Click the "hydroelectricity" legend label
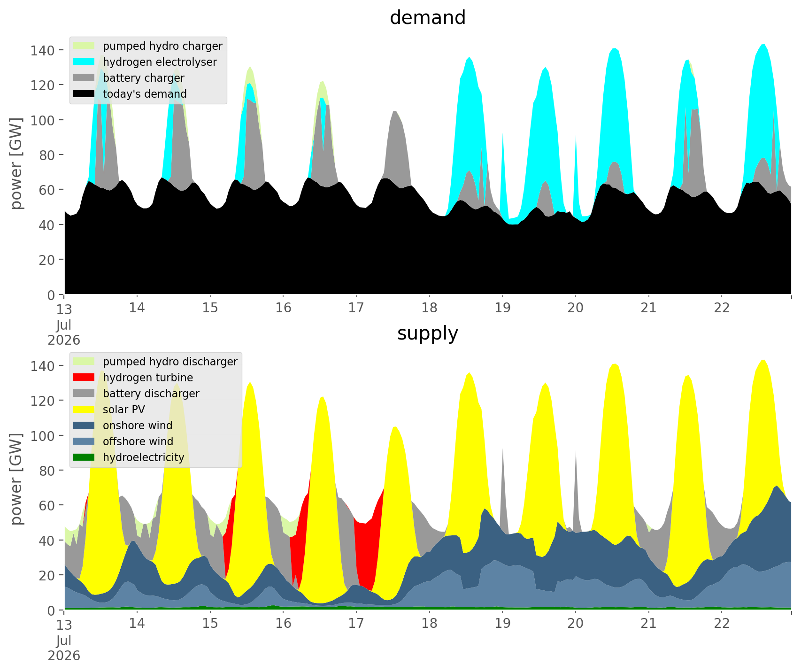The image size is (801, 672). (144, 457)
